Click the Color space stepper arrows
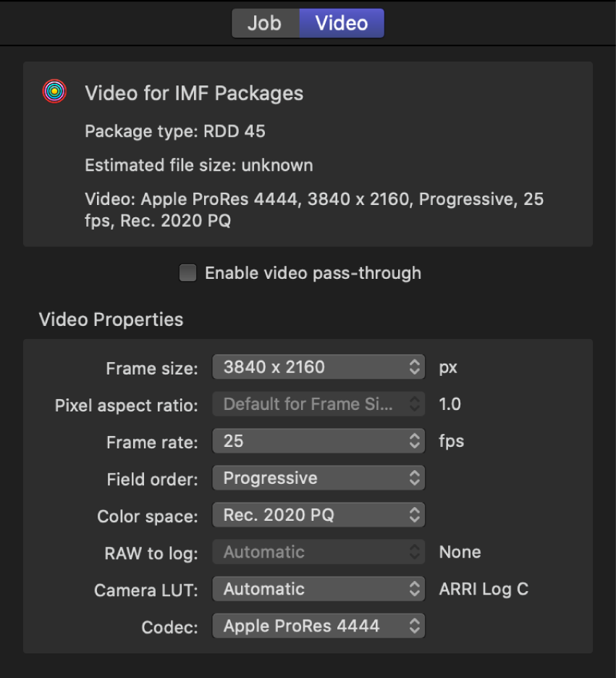 (416, 515)
